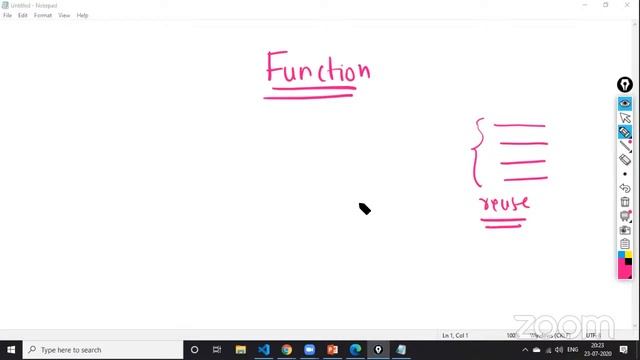Toggle ink visibility with the eye icon
This screenshot has height=360, width=640.
click(x=624, y=104)
